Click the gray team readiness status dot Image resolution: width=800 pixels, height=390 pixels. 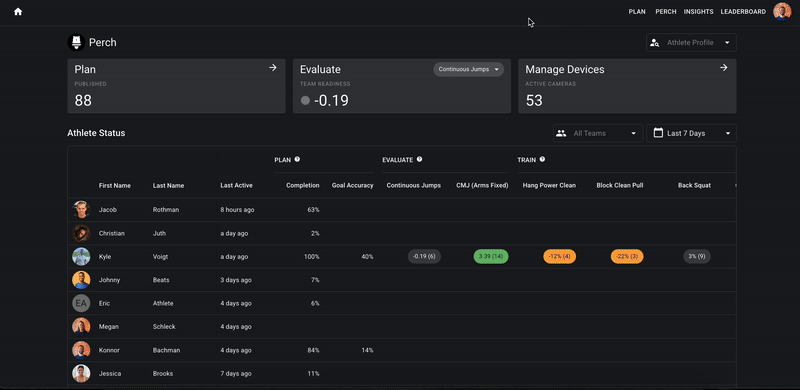(305, 101)
